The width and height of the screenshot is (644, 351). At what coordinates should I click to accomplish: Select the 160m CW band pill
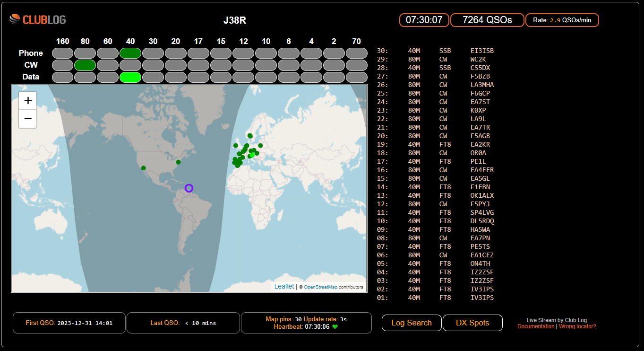[62, 65]
